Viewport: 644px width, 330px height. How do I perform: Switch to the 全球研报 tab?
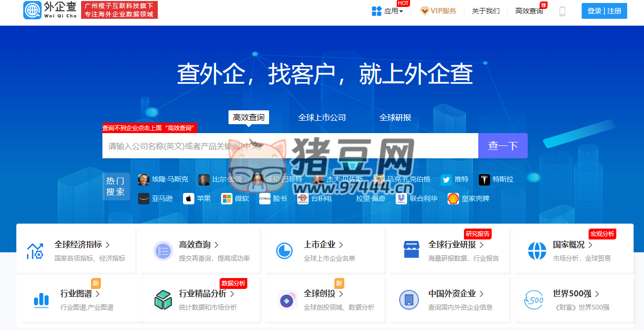coord(395,117)
